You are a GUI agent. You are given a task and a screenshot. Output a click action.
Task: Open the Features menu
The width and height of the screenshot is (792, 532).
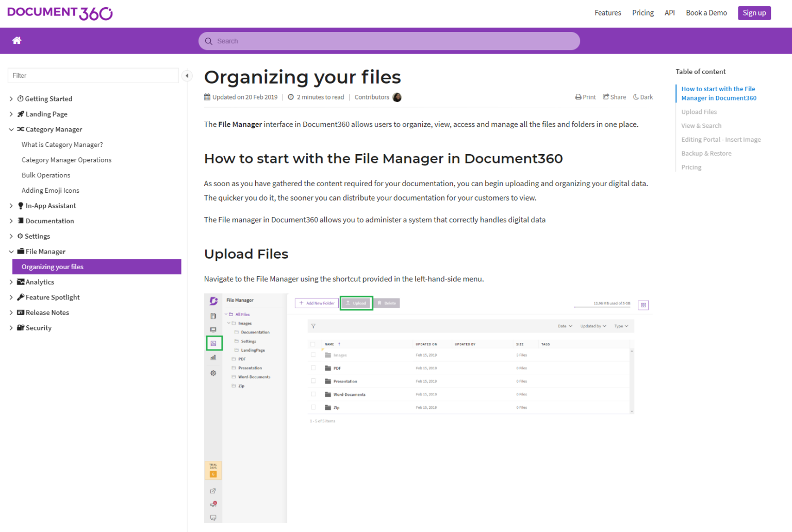tap(607, 12)
